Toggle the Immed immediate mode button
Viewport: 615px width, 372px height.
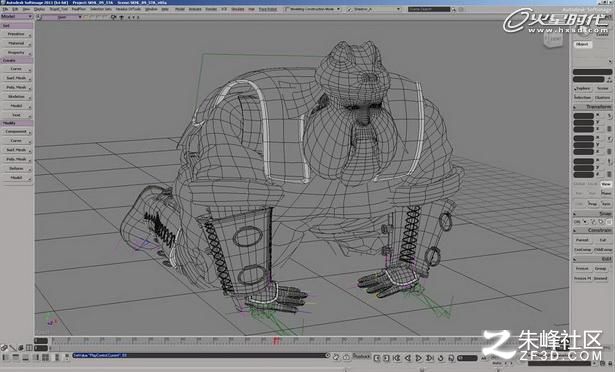coord(600,278)
